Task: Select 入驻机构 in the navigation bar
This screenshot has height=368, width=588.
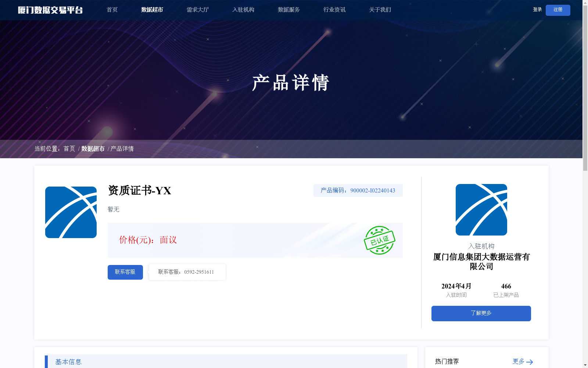Action: (x=243, y=10)
